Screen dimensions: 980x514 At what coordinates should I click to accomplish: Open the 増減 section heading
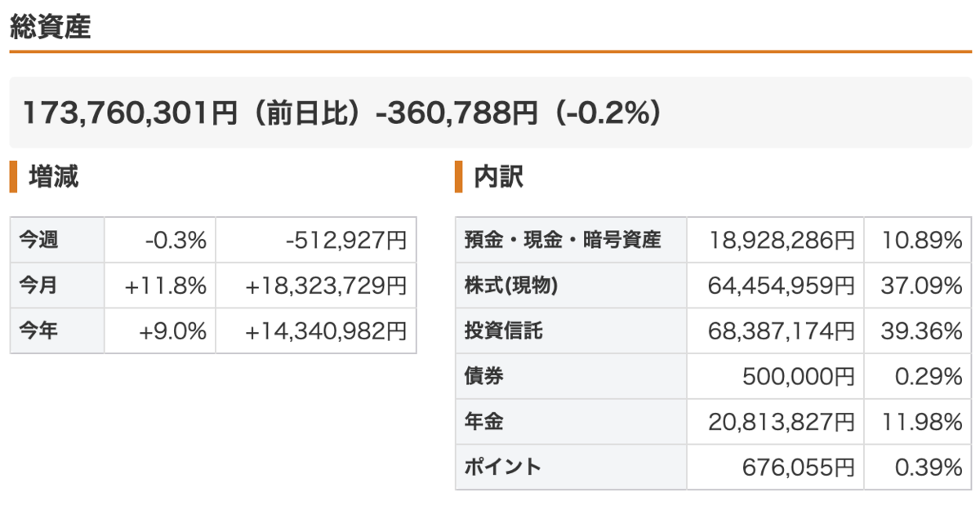pos(54,176)
